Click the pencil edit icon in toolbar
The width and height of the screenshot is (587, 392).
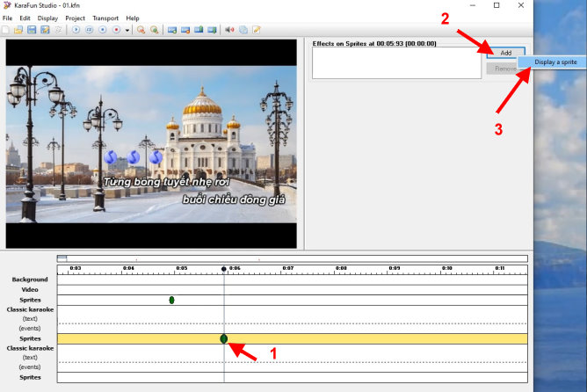257,30
